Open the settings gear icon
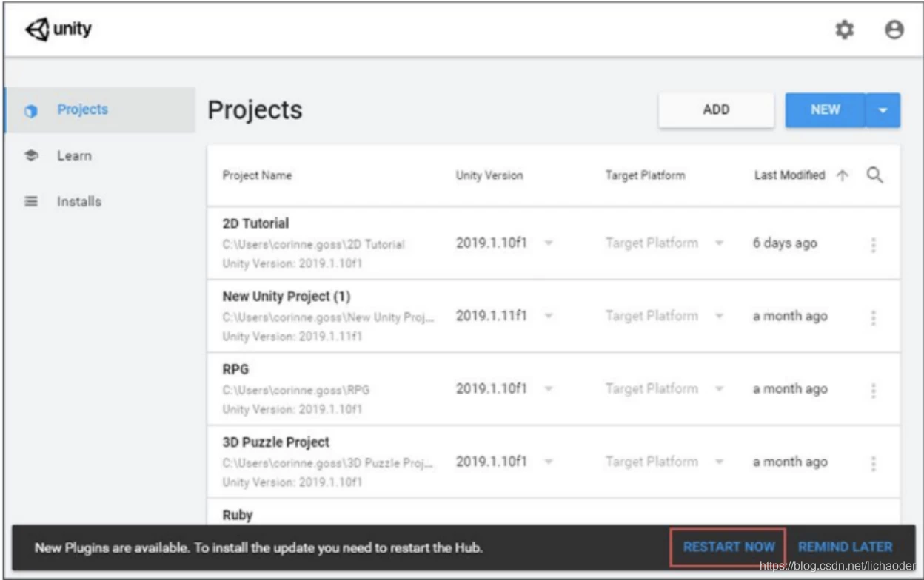The image size is (924, 580). tap(845, 30)
